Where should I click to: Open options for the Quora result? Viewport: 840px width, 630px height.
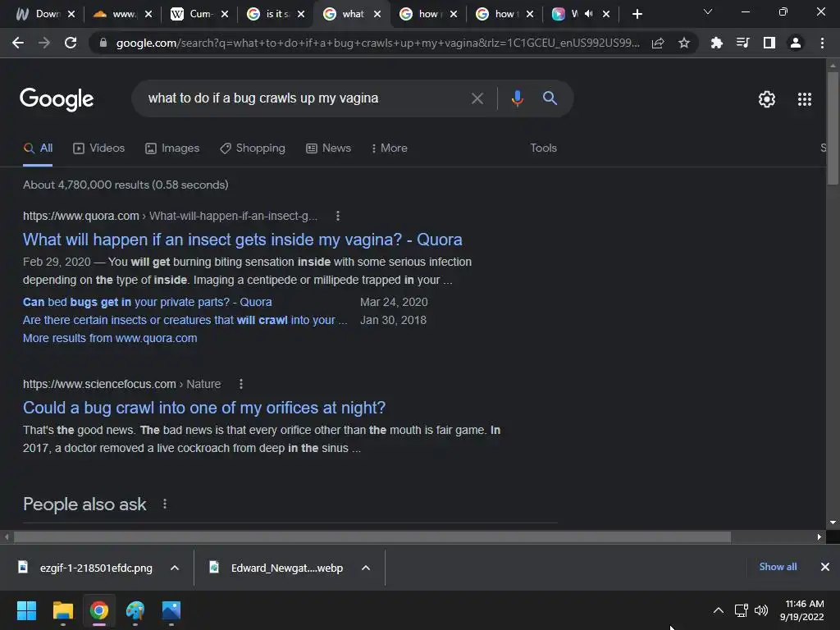click(337, 216)
